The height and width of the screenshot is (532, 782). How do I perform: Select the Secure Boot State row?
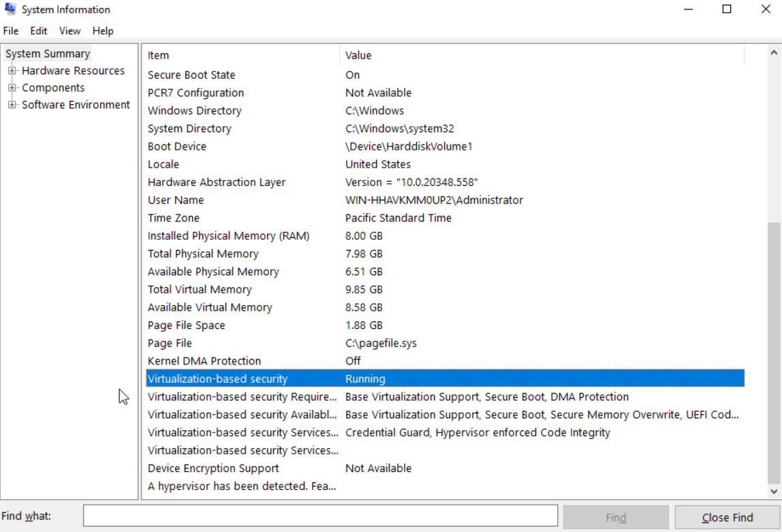click(191, 75)
